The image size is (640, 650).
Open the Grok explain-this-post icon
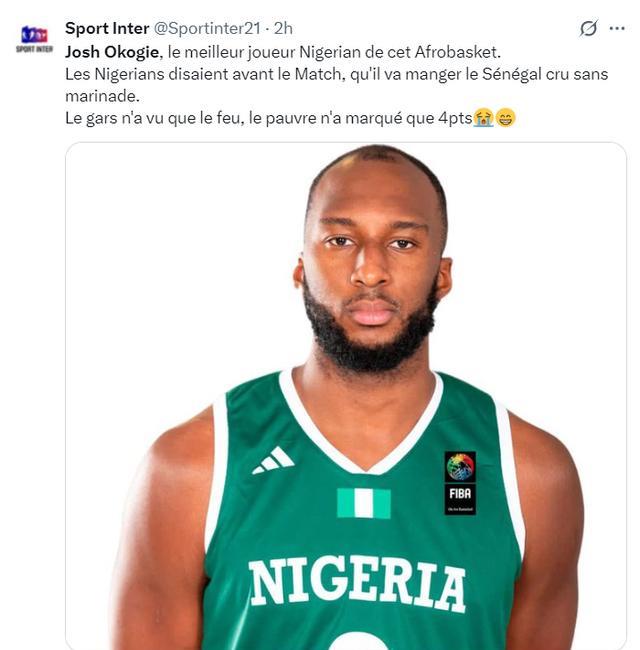[x=589, y=28]
